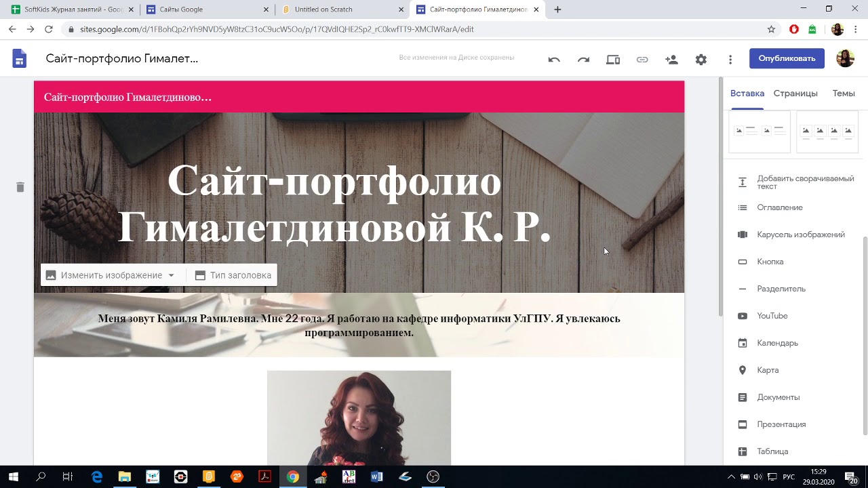Share with others via add-person icon
Image resolution: width=868 pixels, height=488 pixels.
671,59
